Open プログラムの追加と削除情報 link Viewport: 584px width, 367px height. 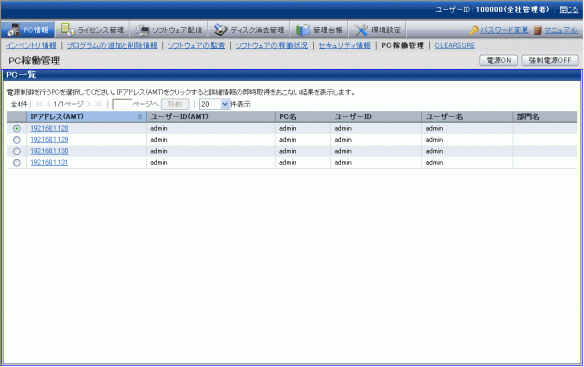pyautogui.click(x=112, y=45)
